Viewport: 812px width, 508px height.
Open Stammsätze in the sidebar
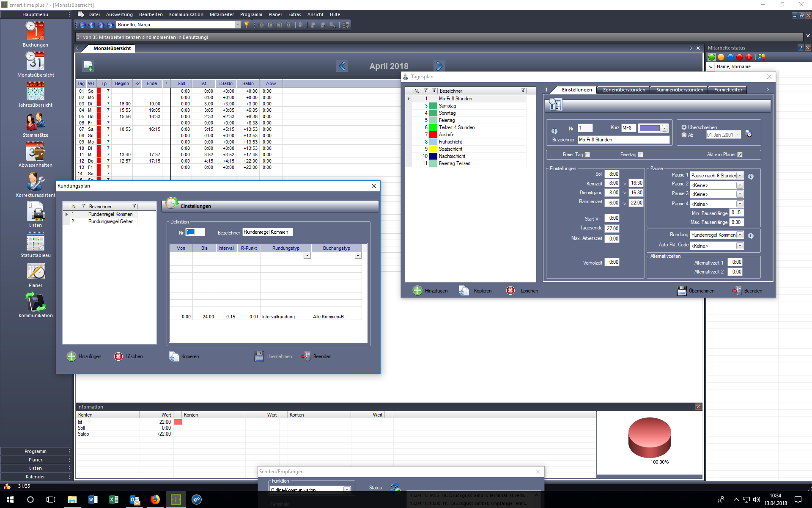36,124
